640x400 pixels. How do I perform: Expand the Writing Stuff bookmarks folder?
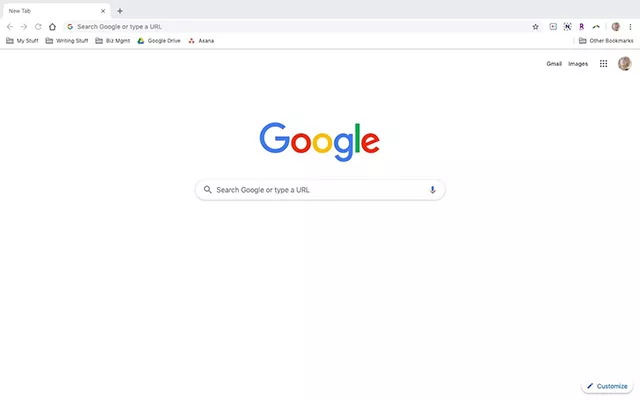click(67, 41)
